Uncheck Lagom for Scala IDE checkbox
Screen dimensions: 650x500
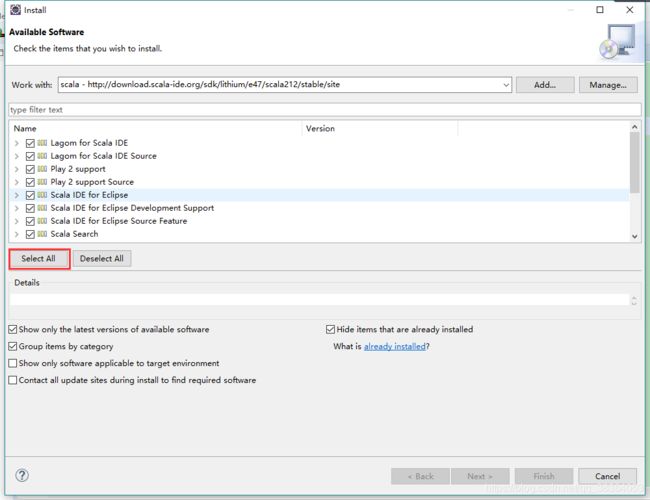pyautogui.click(x=30, y=143)
